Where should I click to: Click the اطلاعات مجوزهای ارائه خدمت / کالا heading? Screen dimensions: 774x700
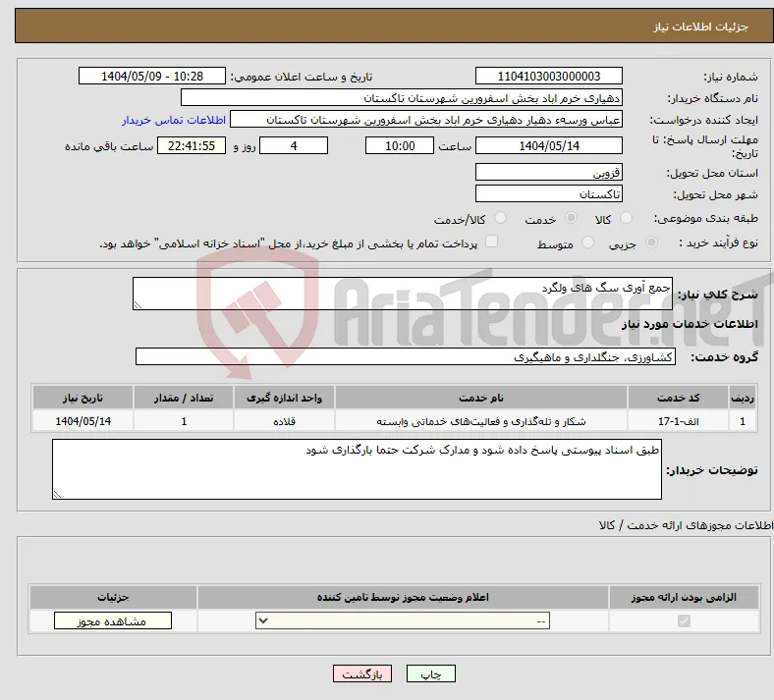point(687,526)
